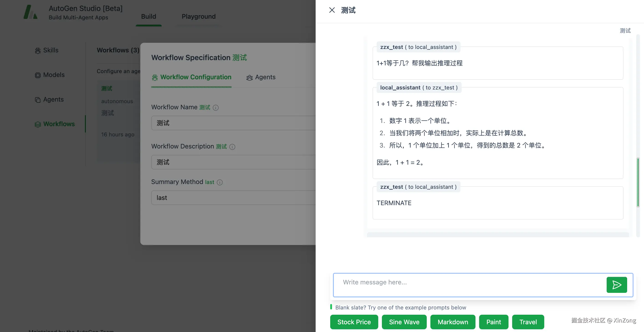The width and height of the screenshot is (644, 332).
Task: Click the Workflows layers icon in sidebar
Action: (x=38, y=124)
